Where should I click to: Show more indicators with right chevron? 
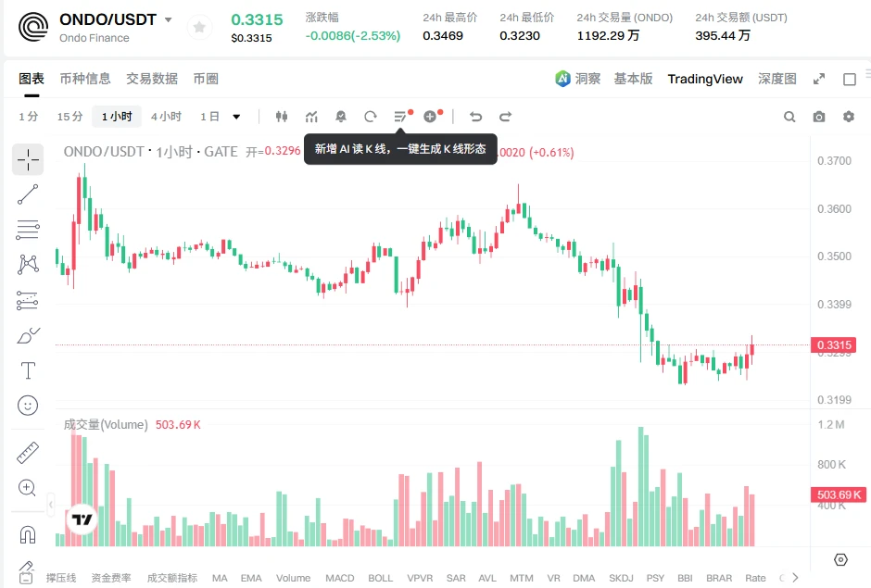click(795, 578)
